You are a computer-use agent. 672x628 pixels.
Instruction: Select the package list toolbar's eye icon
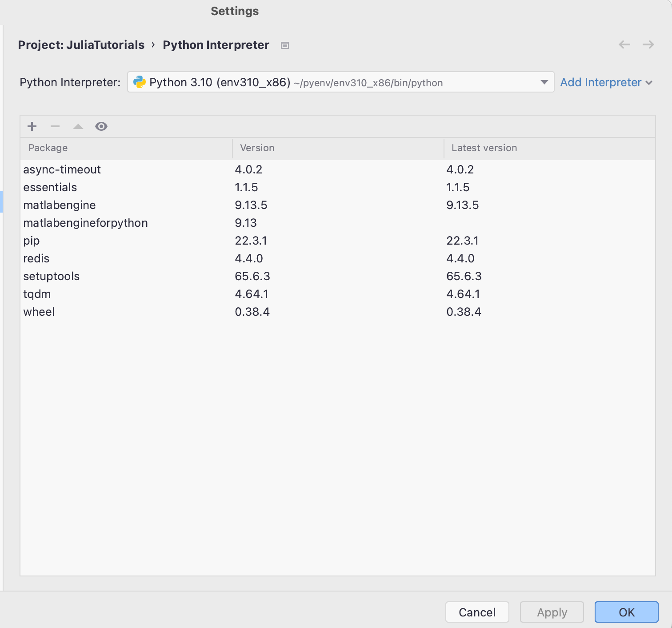coord(101,126)
